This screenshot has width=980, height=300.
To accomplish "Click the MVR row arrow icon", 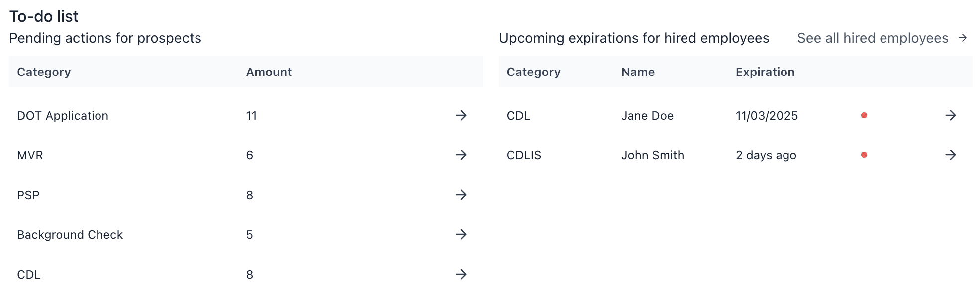I will point(461,155).
